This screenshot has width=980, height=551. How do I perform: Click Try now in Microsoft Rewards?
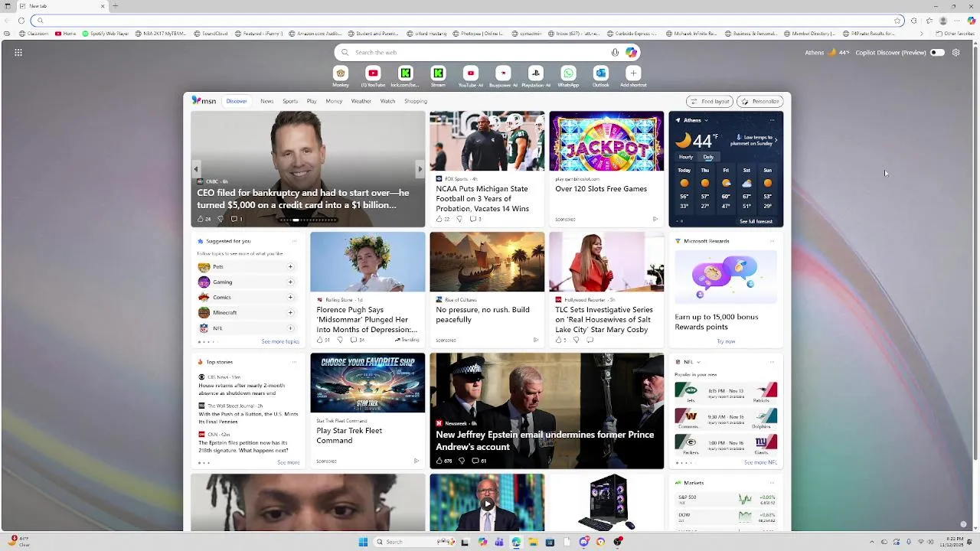[726, 341]
